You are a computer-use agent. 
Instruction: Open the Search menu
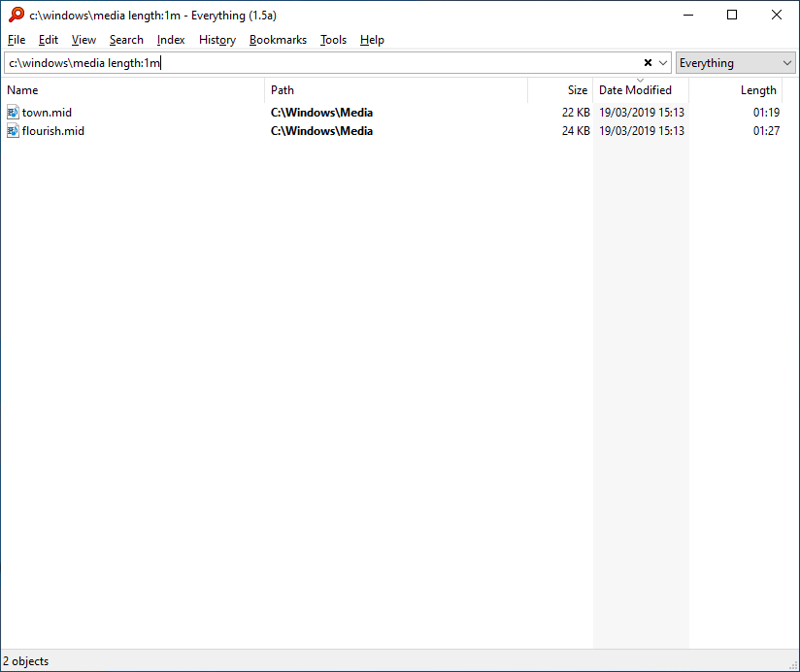(126, 40)
